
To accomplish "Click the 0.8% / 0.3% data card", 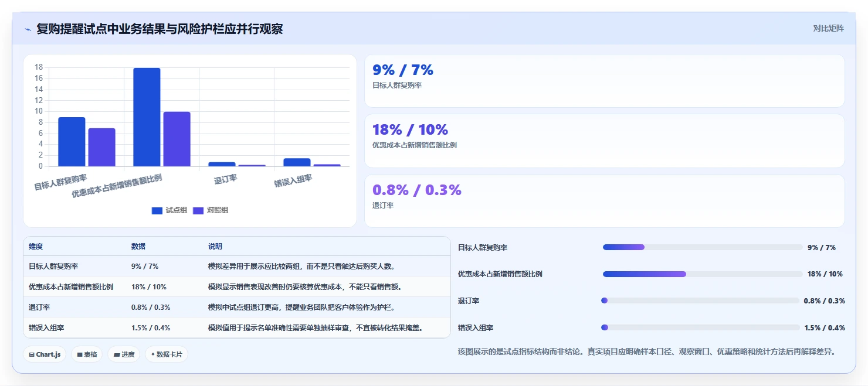I will click(x=605, y=201).
